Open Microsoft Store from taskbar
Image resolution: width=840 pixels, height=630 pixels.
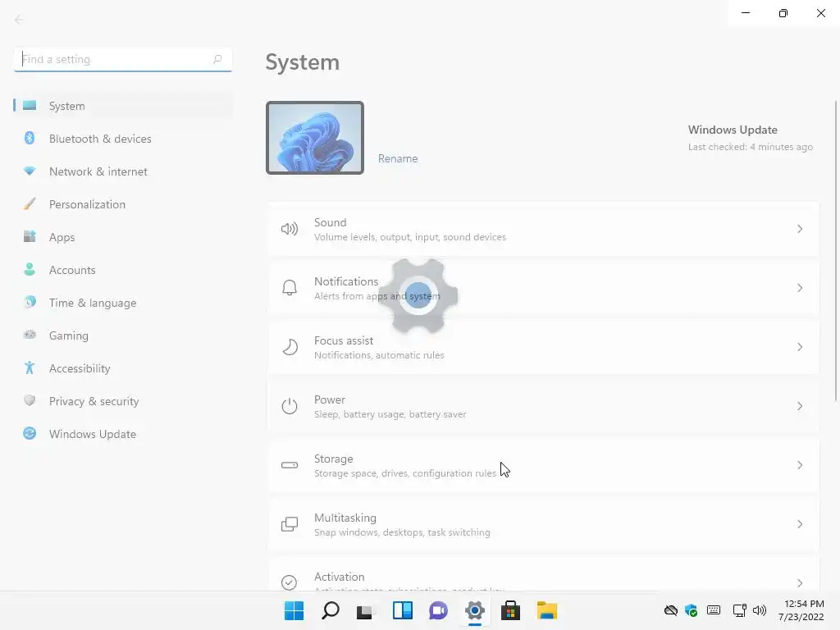[x=510, y=610]
